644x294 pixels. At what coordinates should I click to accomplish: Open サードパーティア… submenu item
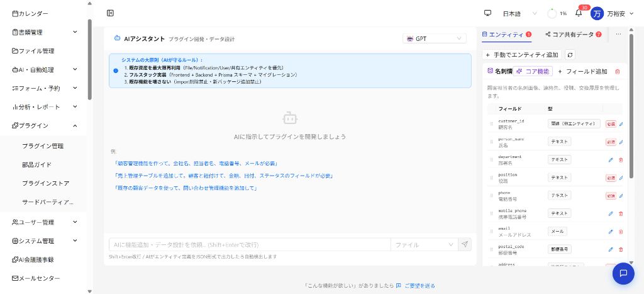pos(48,202)
